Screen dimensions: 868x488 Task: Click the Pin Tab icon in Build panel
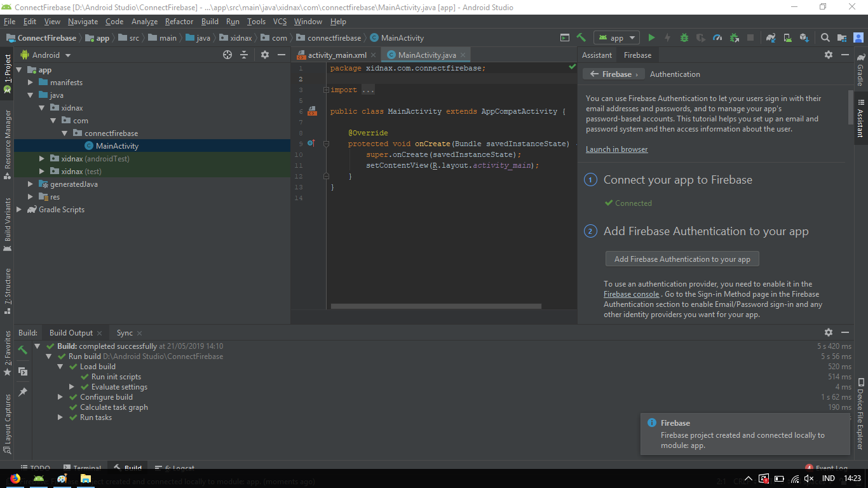(x=23, y=392)
